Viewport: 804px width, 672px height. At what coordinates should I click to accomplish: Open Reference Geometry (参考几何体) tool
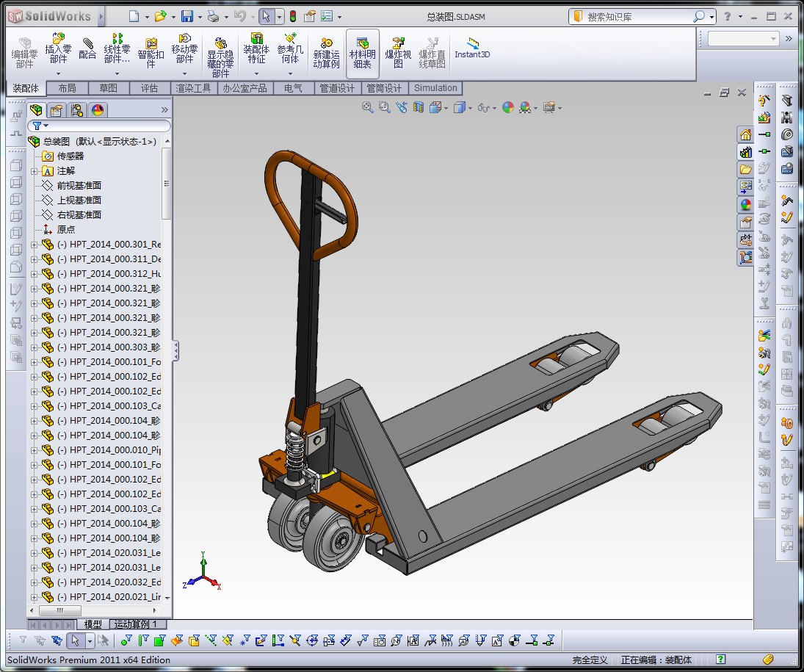[x=290, y=48]
